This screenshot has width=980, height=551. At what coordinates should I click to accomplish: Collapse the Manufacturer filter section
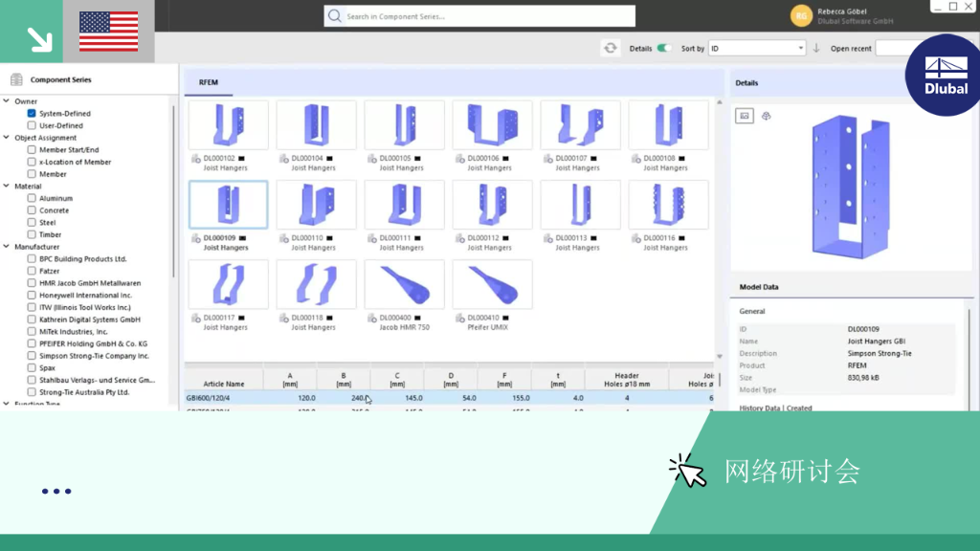7,246
